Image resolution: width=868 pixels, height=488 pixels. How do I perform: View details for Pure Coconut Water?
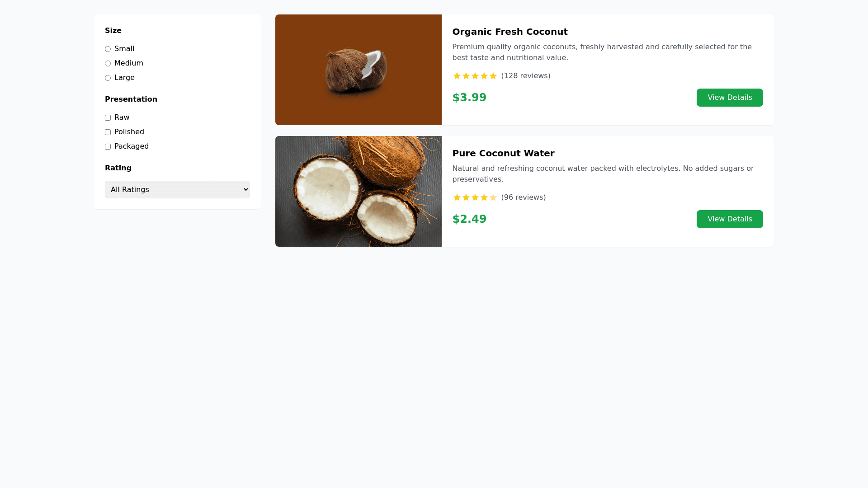[x=729, y=219]
